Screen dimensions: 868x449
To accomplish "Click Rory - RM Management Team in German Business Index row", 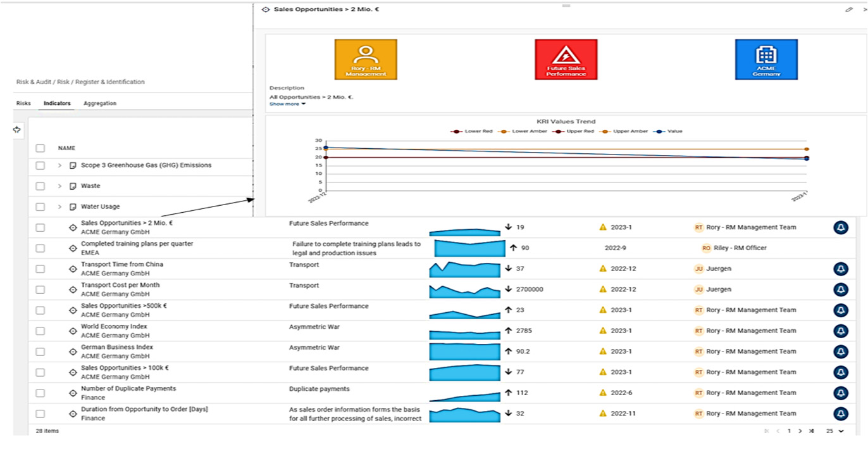I will [751, 351].
